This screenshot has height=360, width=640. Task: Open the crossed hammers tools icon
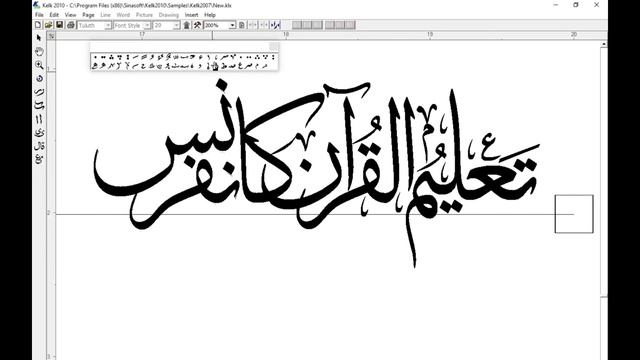point(197,25)
